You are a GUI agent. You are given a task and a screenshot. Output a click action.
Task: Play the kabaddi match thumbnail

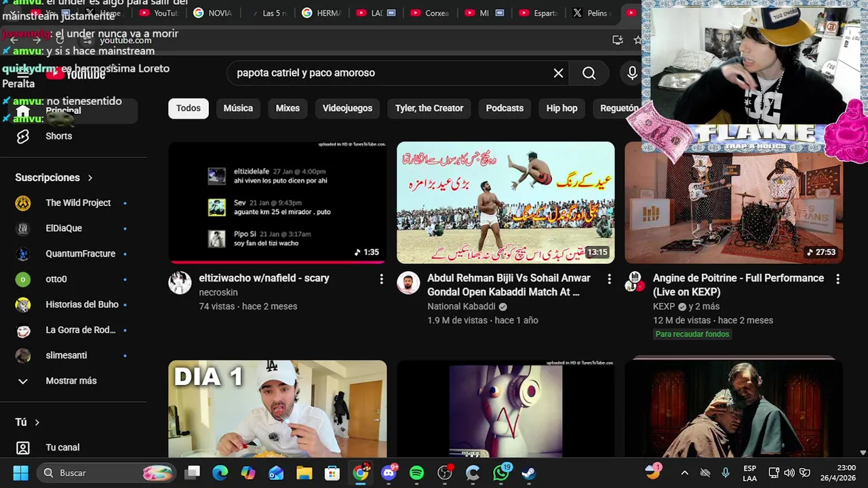pyautogui.click(x=506, y=203)
